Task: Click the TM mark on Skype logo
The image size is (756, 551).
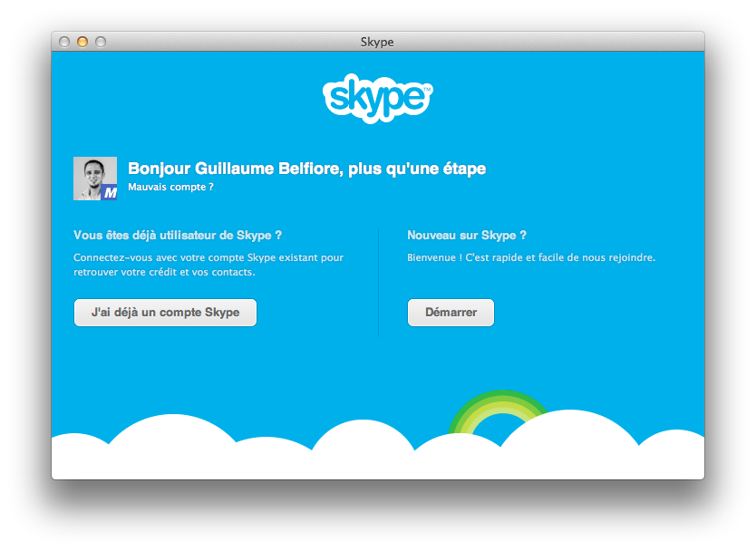Action: click(427, 89)
